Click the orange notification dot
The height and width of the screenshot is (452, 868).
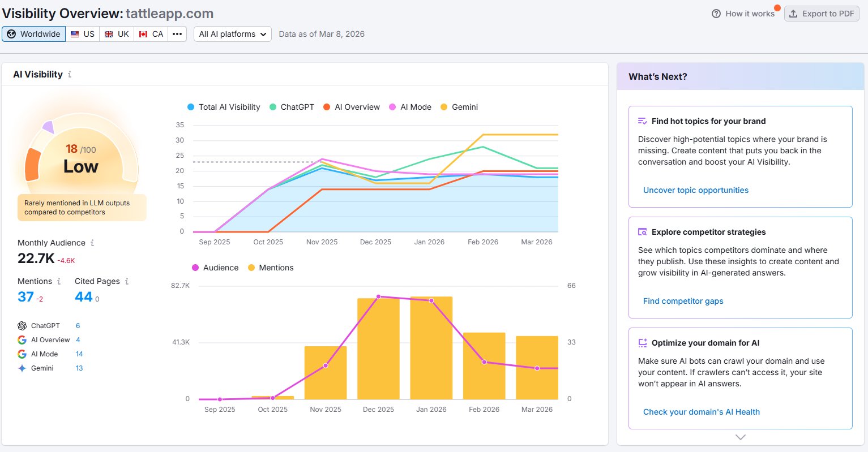[777, 8]
